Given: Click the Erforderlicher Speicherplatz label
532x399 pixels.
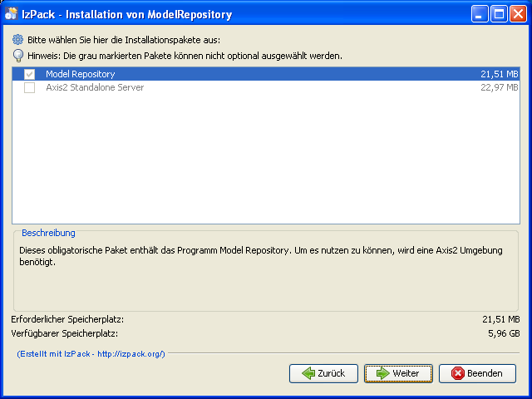Looking at the screenshot, I should (67, 319).
